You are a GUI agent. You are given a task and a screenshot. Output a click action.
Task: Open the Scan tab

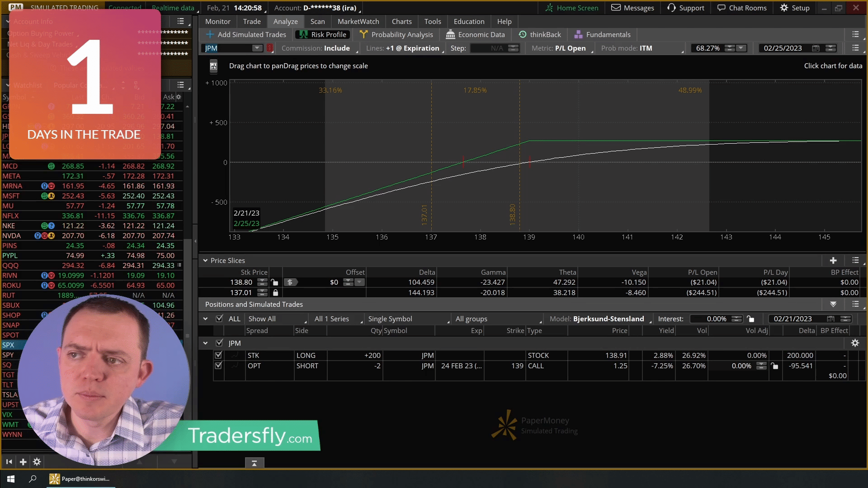[317, 21]
